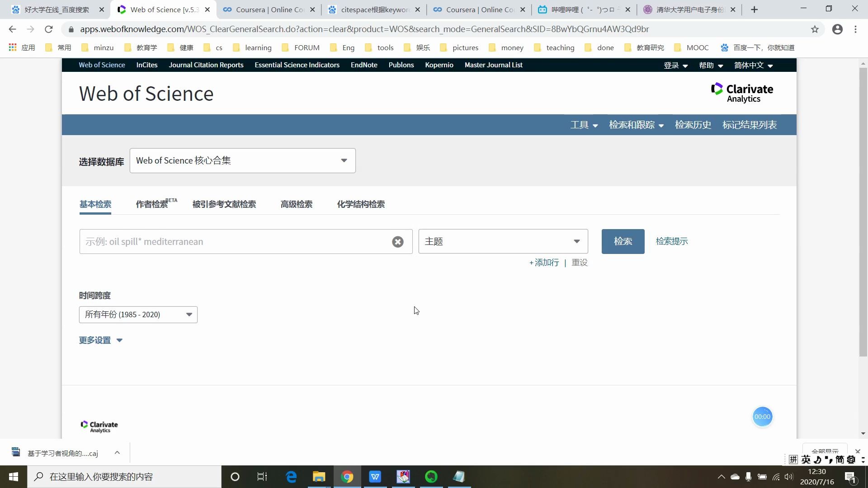Click +添加行 to add a row
This screenshot has width=868, height=488.
point(544,263)
